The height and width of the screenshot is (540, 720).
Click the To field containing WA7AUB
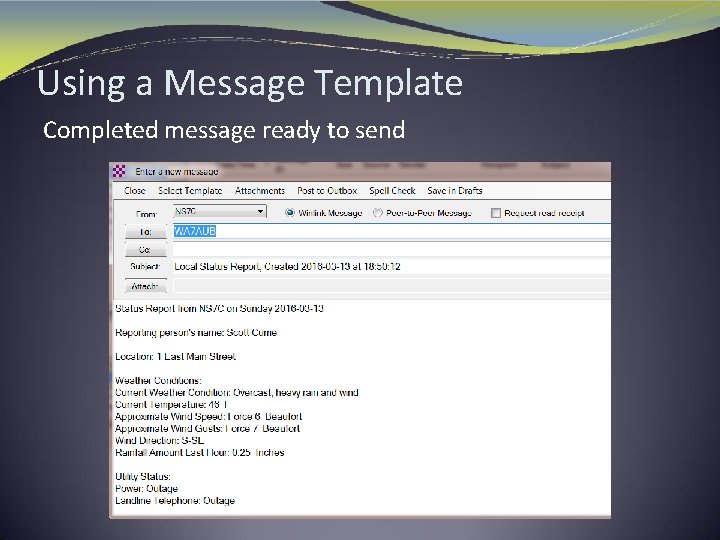tap(391, 231)
